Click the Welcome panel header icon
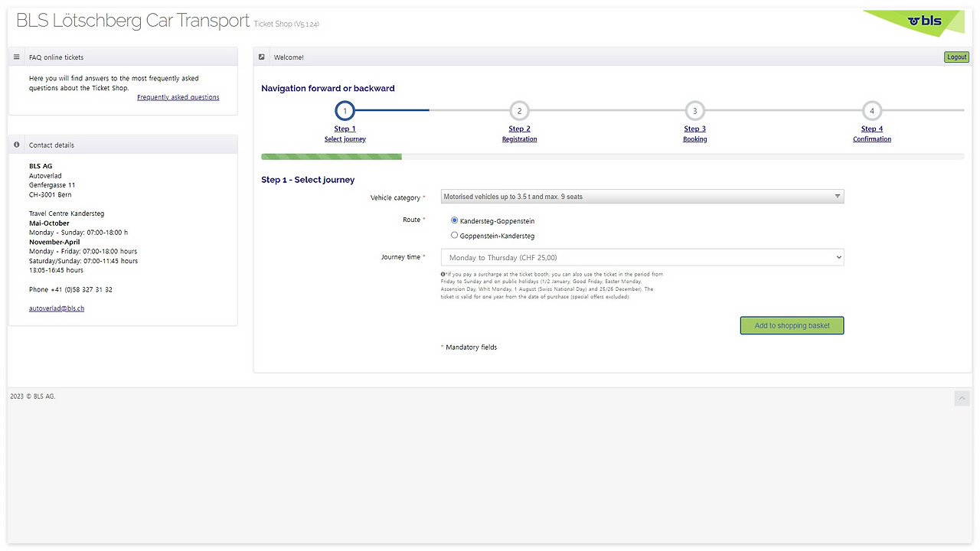Screen dimensions: 980x551 point(262,57)
